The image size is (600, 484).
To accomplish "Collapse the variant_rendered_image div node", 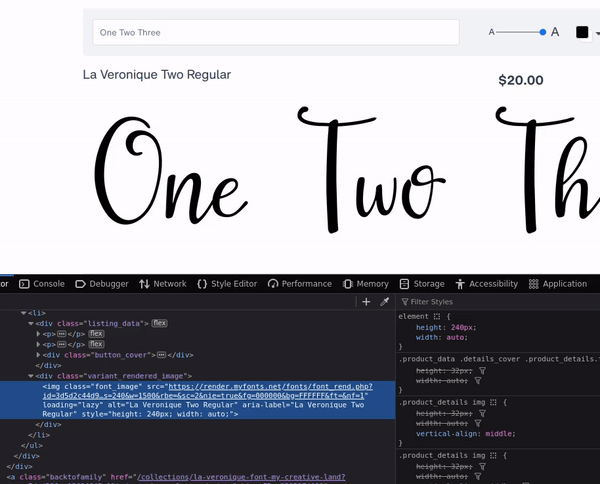I will [31, 376].
